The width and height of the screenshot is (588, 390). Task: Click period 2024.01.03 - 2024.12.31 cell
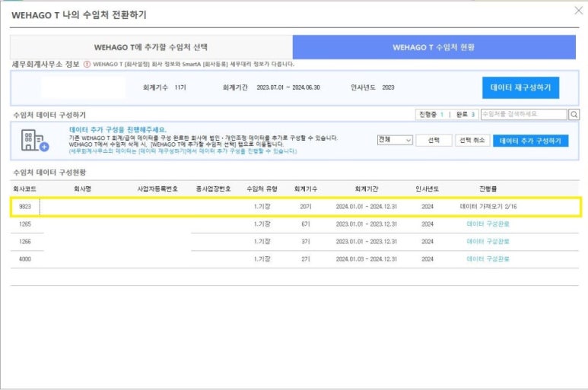coord(367,259)
